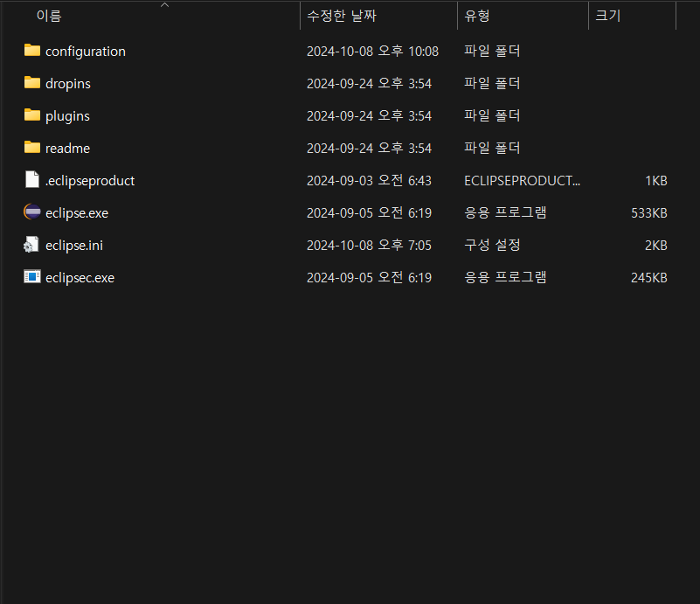Click the eclipse.exe row modified date

click(x=369, y=213)
